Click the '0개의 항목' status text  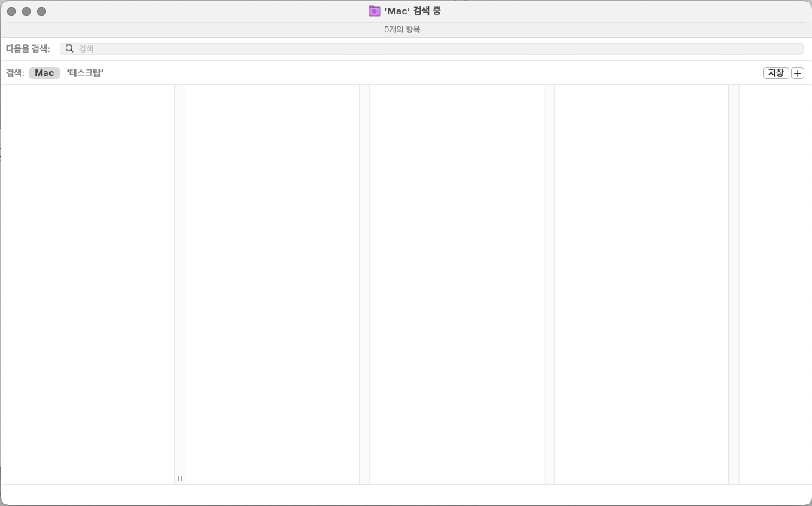(402, 29)
